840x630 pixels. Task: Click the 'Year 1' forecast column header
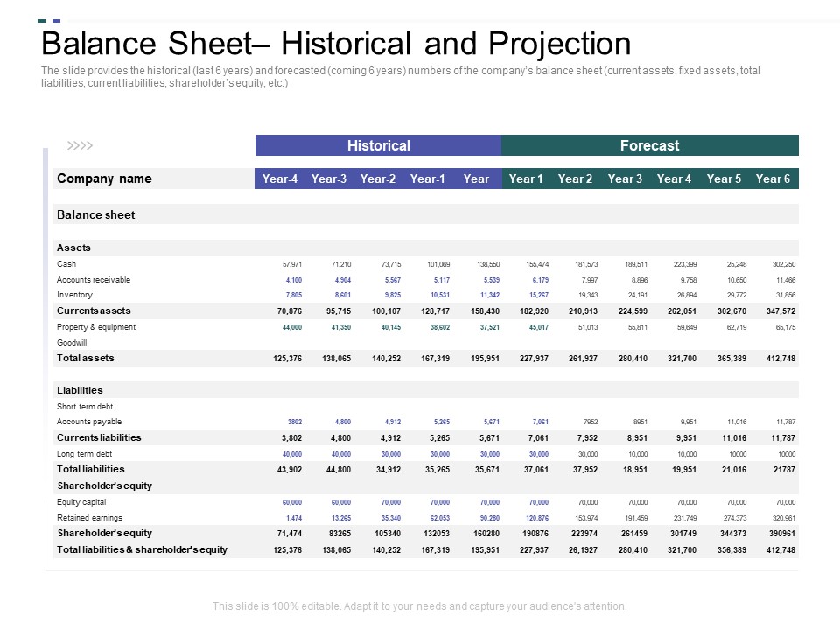(526, 178)
